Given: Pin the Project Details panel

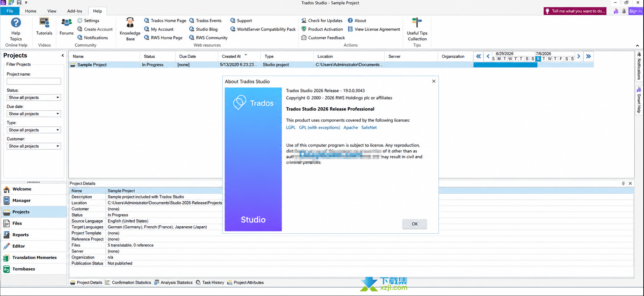Looking at the screenshot, I should pyautogui.click(x=623, y=184).
